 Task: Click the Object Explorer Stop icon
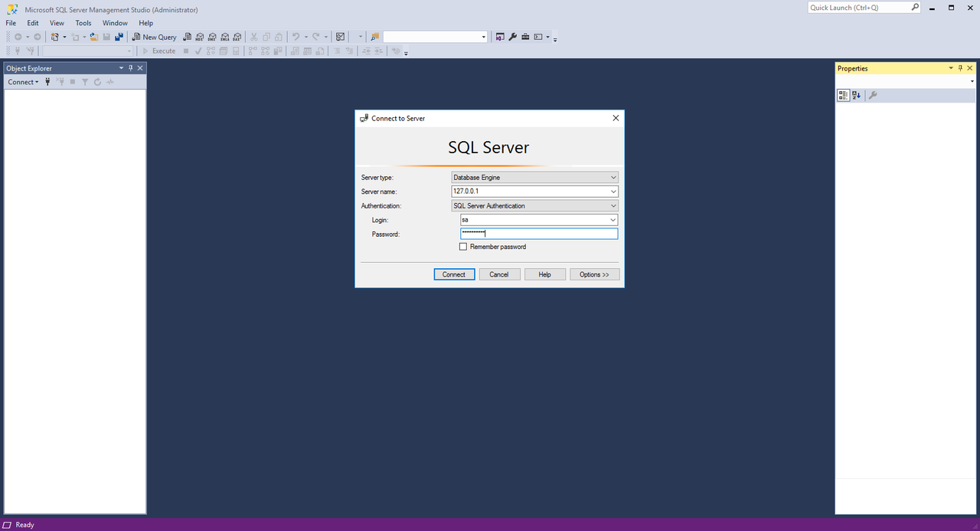pyautogui.click(x=73, y=82)
